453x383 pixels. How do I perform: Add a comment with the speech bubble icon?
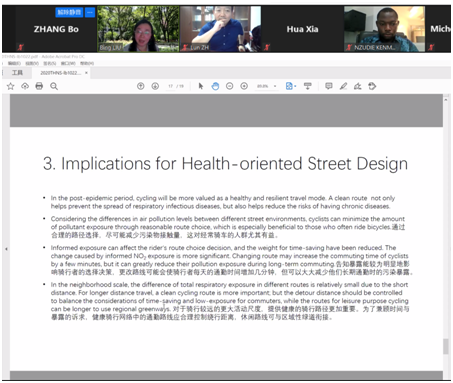pyautogui.click(x=329, y=86)
